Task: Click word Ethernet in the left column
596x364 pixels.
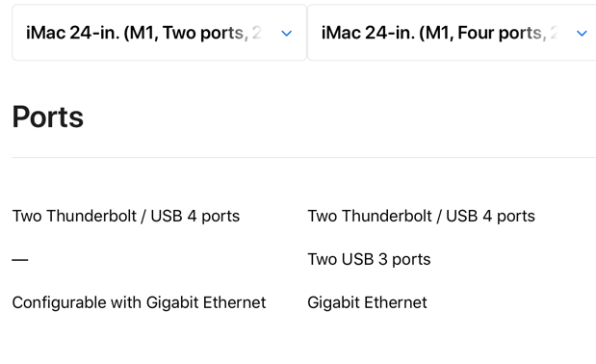Action: coord(234,302)
